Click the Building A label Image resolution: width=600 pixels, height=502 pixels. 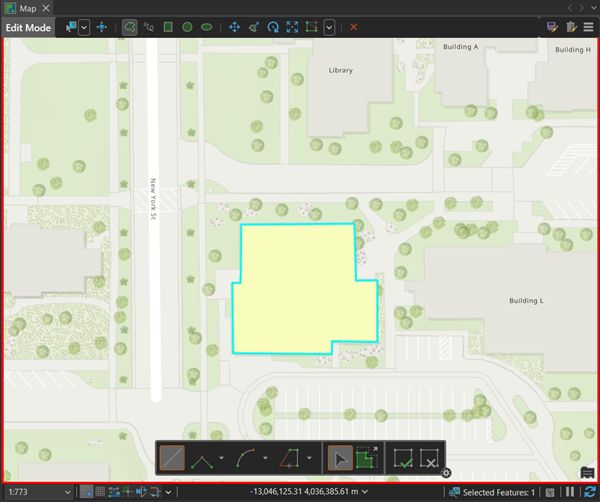click(x=460, y=47)
